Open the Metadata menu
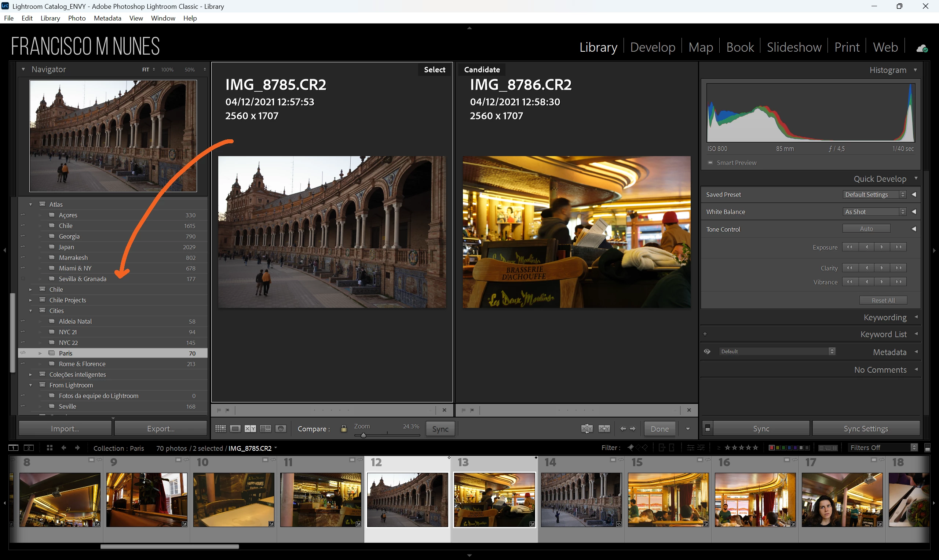The height and width of the screenshot is (560, 939). coord(107,18)
